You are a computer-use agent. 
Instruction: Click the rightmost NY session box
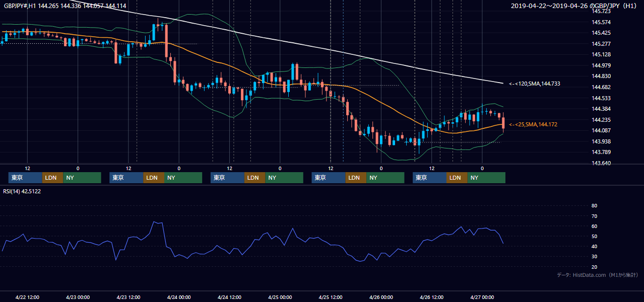coord(486,178)
